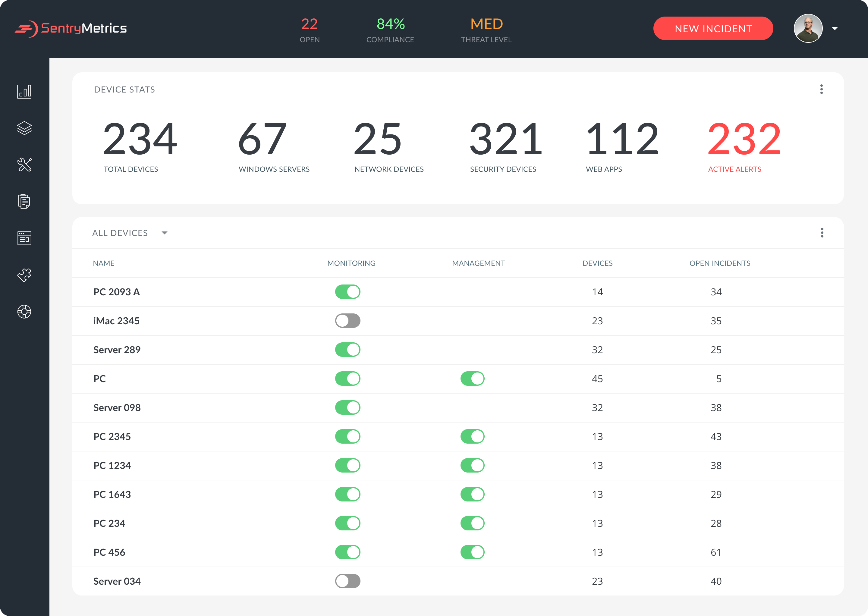Open the clipboard report icon
The height and width of the screenshot is (616, 868).
pyautogui.click(x=25, y=201)
